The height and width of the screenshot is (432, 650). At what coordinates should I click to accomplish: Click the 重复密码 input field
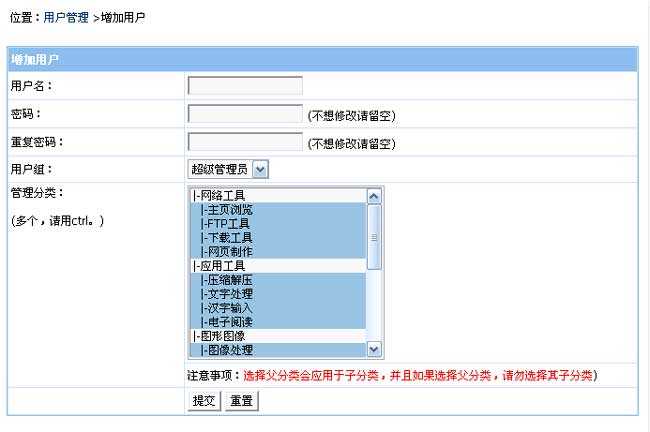point(245,142)
